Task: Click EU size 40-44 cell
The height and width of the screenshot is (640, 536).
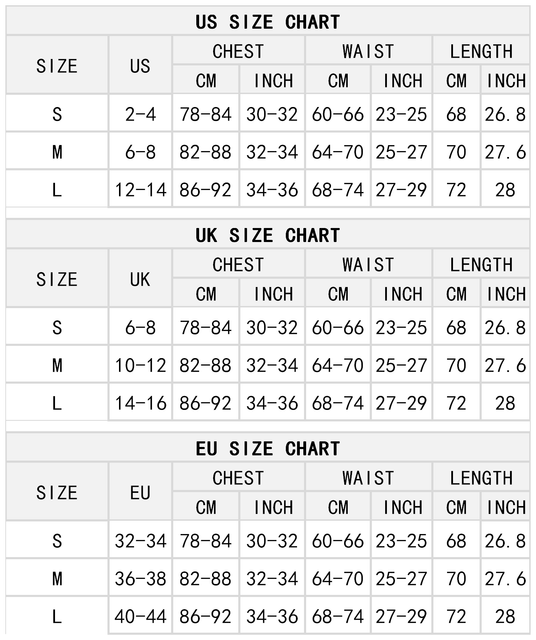Action: coord(140,616)
